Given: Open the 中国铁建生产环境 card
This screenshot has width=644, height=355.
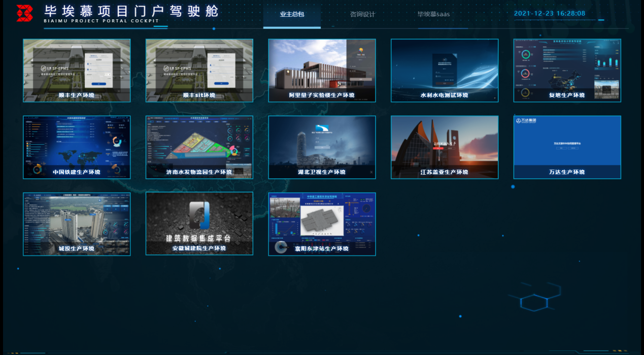Looking at the screenshot, I should [x=77, y=147].
